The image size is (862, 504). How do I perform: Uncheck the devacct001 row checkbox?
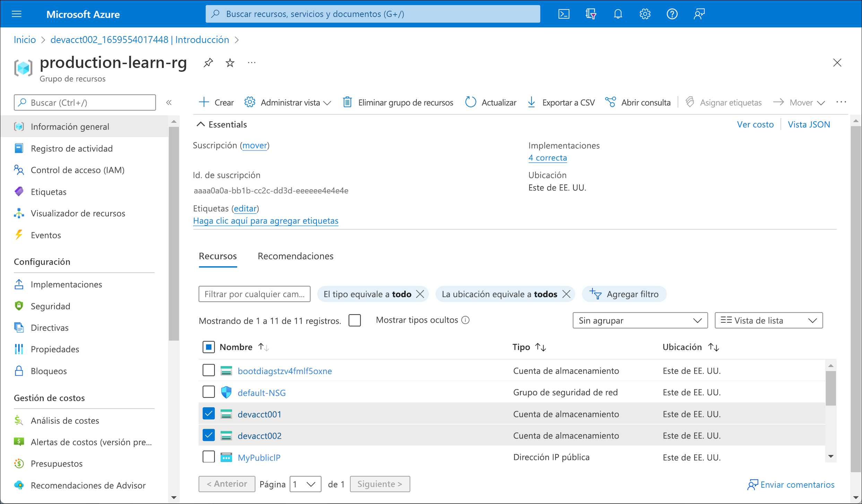tap(209, 414)
